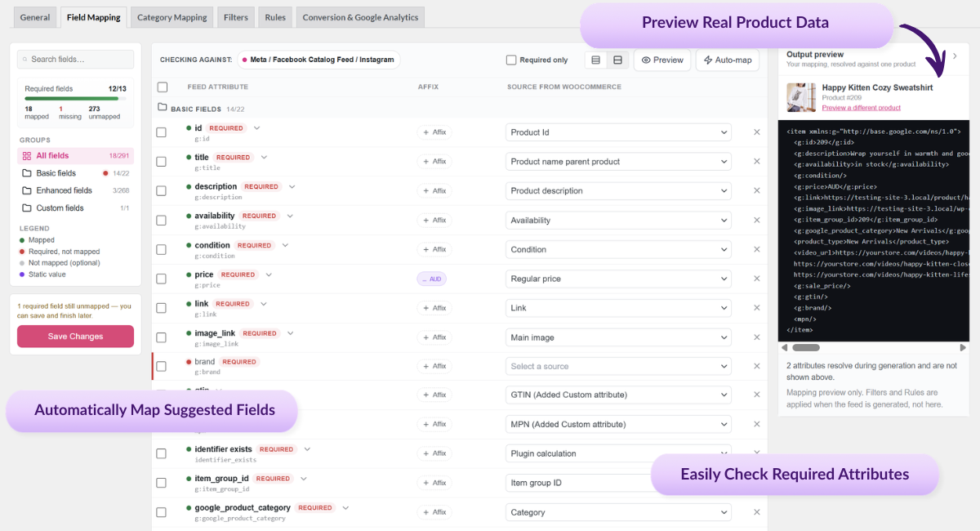The height and width of the screenshot is (531, 980).
Task: Open the Main image source dropdown
Action: (618, 337)
